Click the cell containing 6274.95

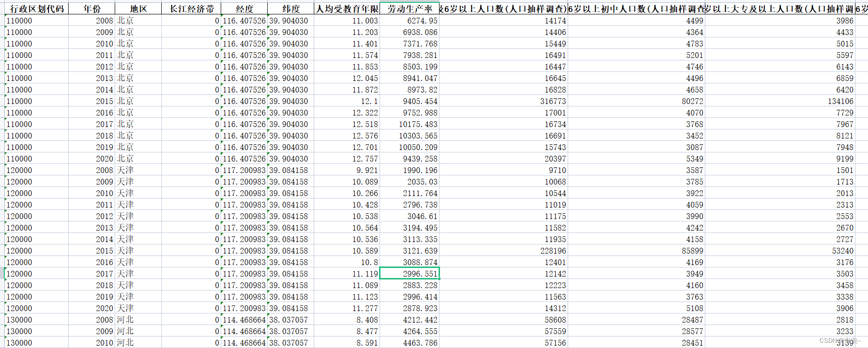point(409,21)
